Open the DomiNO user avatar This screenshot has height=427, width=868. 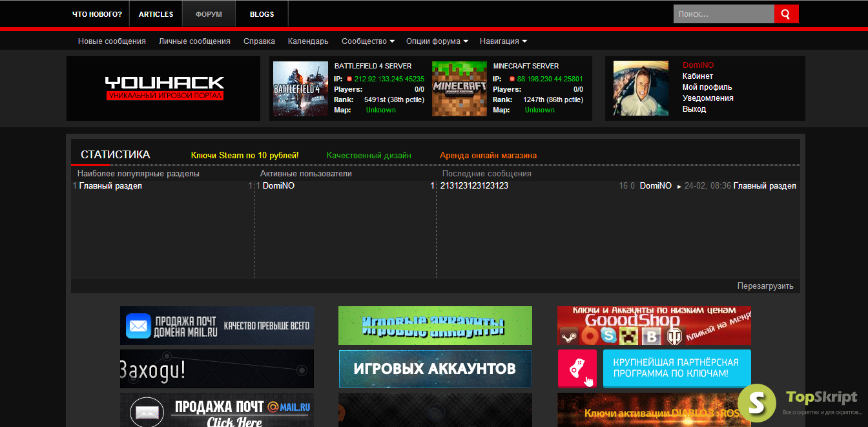641,89
